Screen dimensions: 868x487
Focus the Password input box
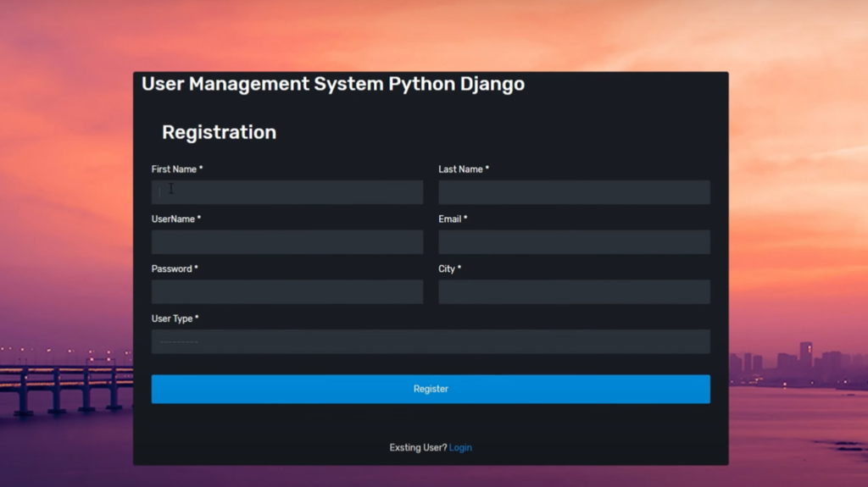[x=287, y=291]
